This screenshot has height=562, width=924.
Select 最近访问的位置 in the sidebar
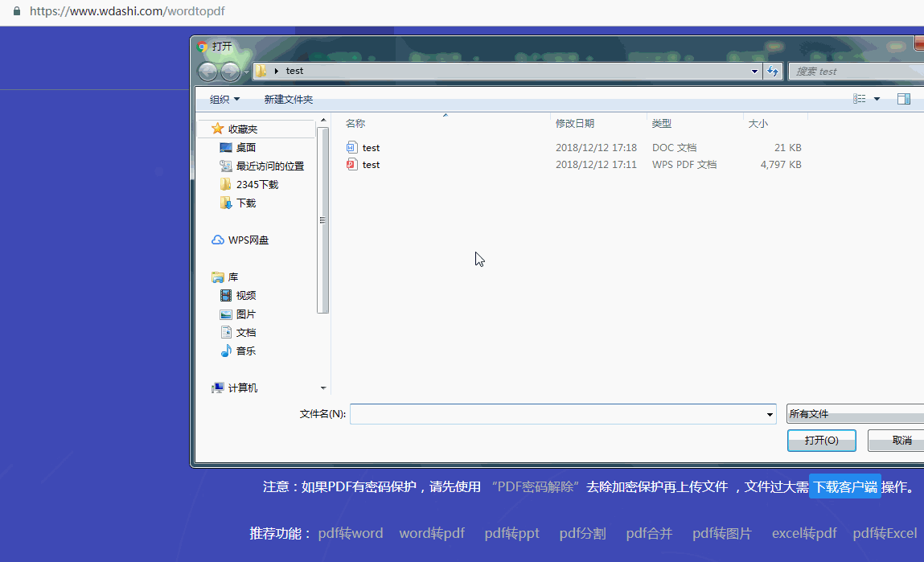pos(270,166)
